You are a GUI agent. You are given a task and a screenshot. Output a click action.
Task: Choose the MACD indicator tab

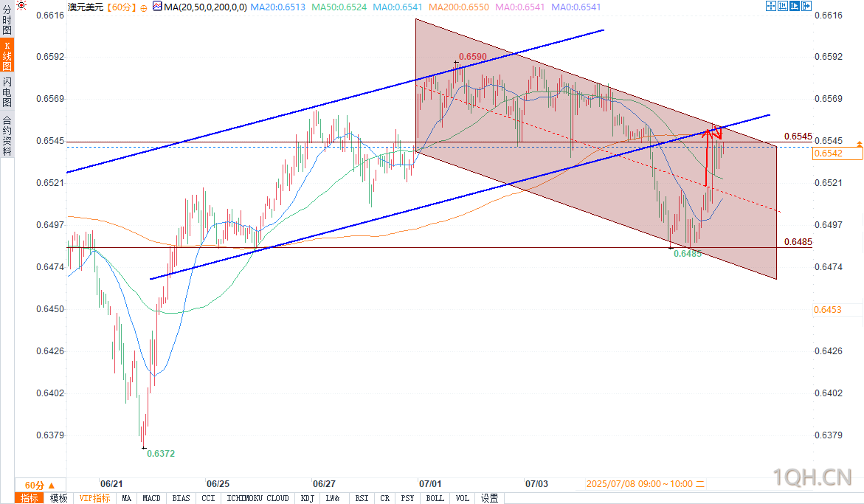(x=151, y=498)
